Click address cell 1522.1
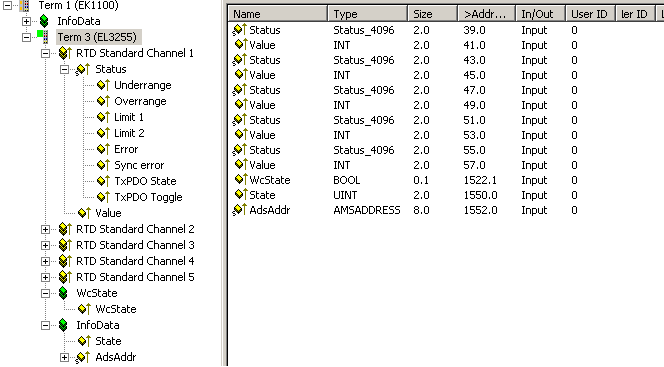 click(480, 180)
